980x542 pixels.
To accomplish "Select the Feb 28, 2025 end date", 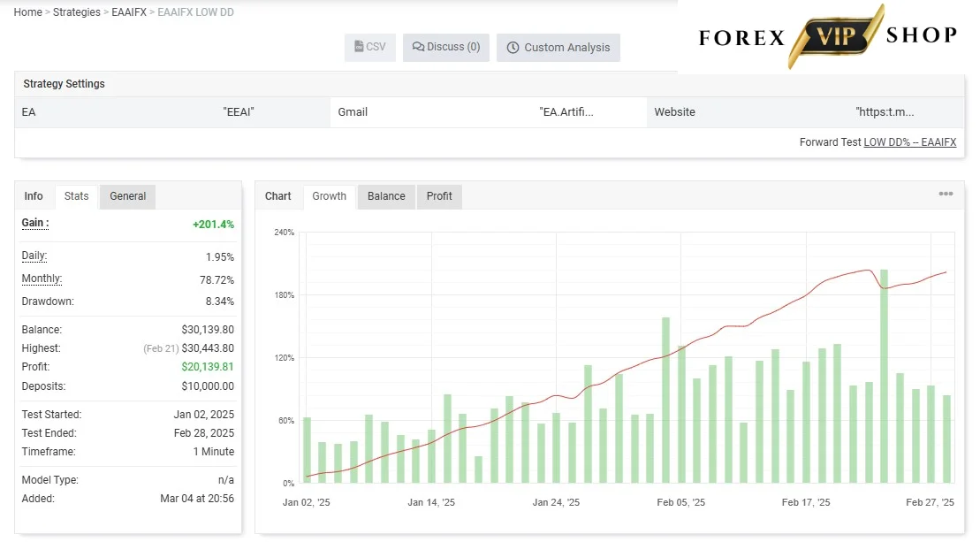I will tap(204, 433).
